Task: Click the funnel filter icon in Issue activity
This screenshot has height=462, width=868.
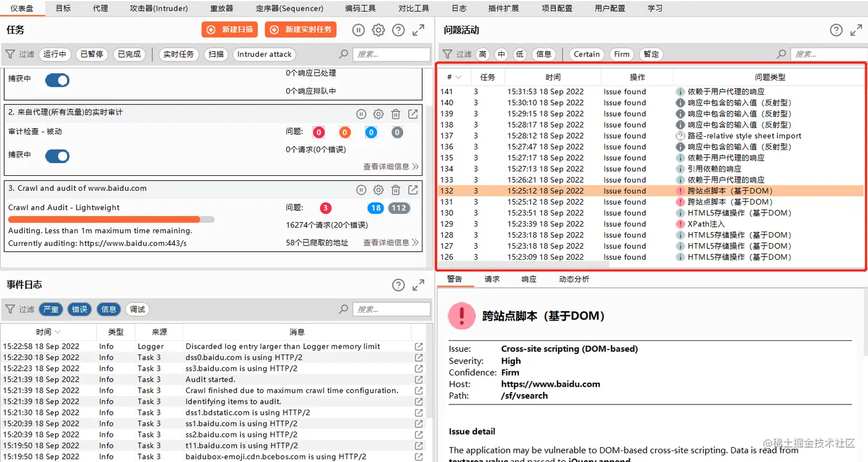Action: 447,54
